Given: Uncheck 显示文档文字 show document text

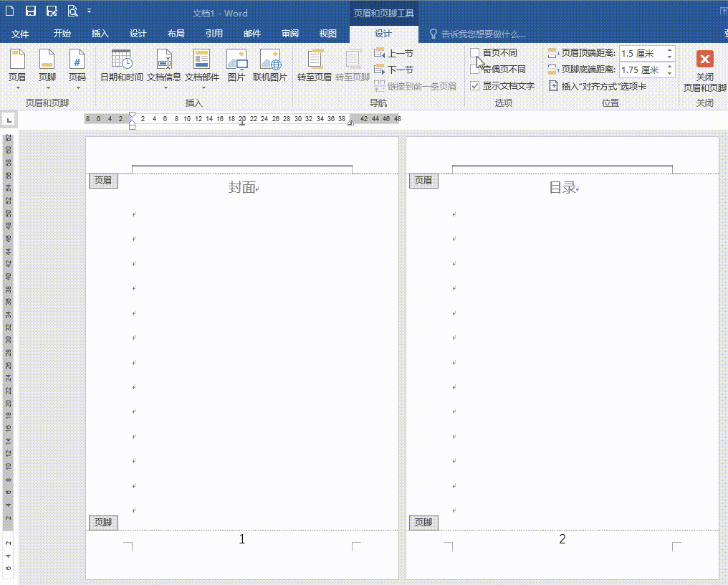Looking at the screenshot, I should click(474, 86).
